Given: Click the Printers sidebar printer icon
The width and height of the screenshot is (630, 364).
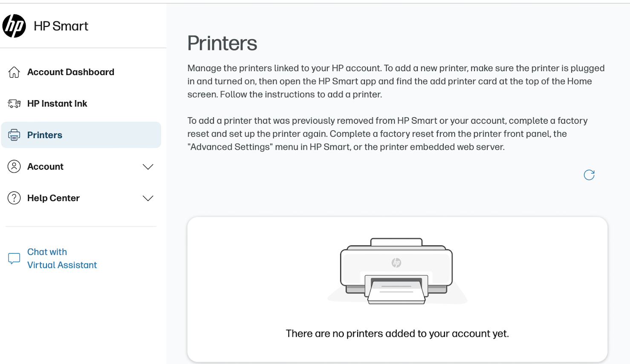Looking at the screenshot, I should [14, 135].
